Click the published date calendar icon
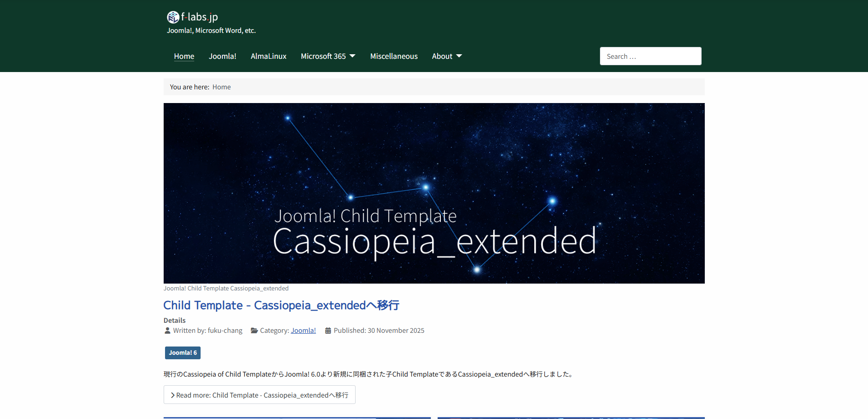This screenshot has height=419, width=868. tap(328, 331)
